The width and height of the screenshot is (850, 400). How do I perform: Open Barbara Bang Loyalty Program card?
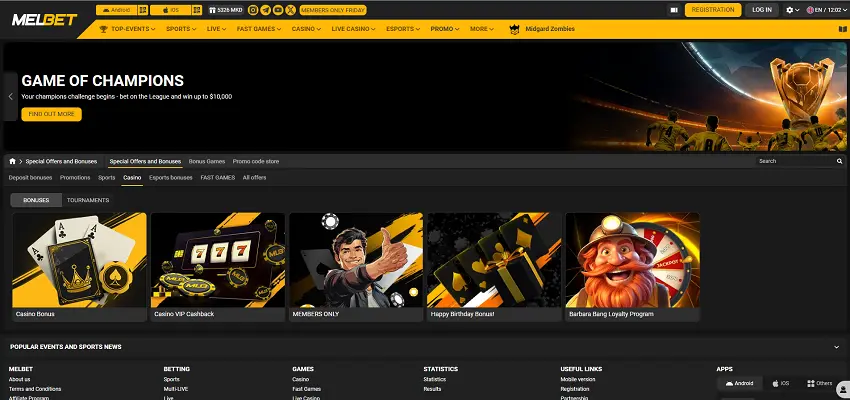(633, 267)
